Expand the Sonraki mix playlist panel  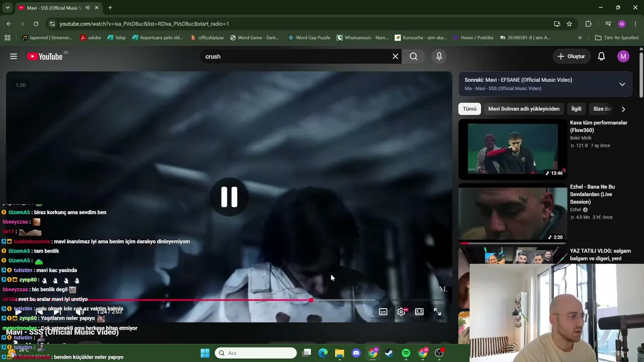click(x=622, y=84)
